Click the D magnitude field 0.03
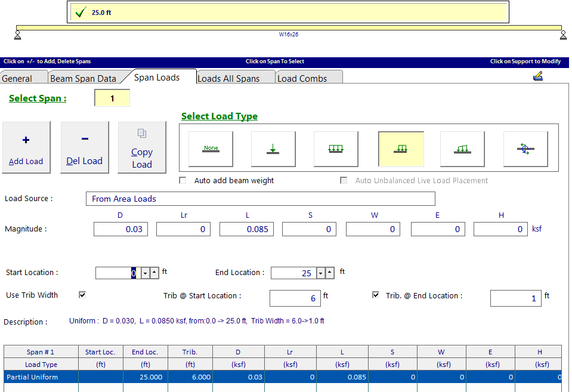Viewport: 572px width, 392px height. click(120, 229)
